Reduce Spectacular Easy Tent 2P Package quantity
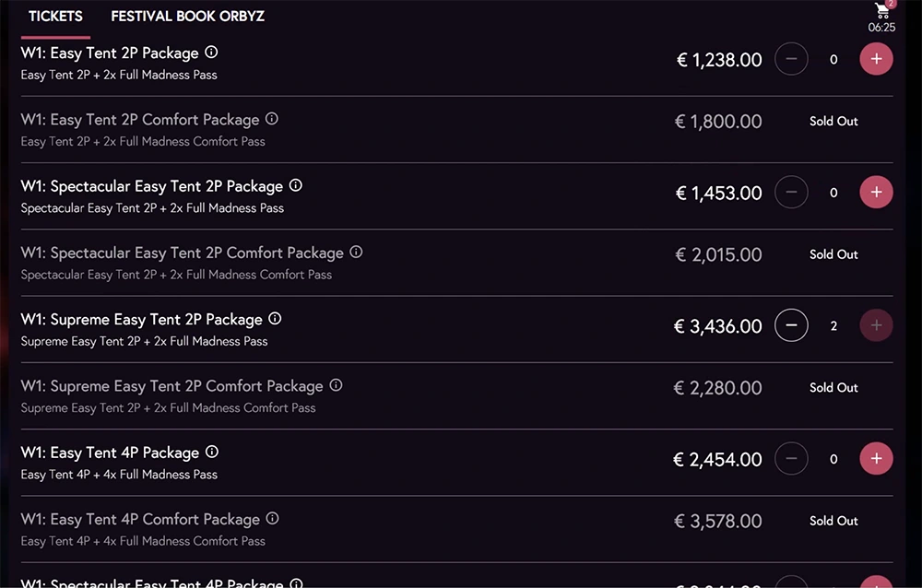This screenshot has width=922, height=588. click(x=791, y=193)
